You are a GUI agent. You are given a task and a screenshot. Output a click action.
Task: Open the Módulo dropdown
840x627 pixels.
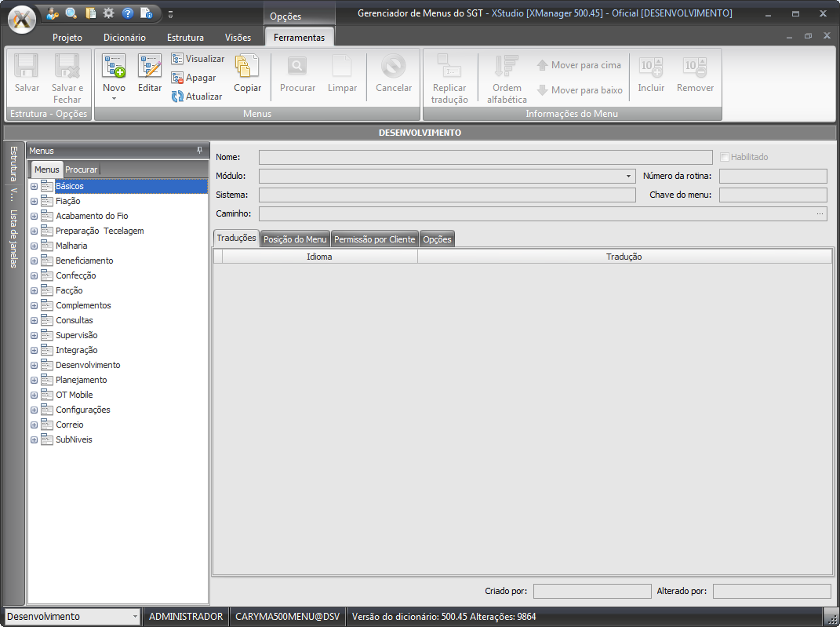(628, 177)
